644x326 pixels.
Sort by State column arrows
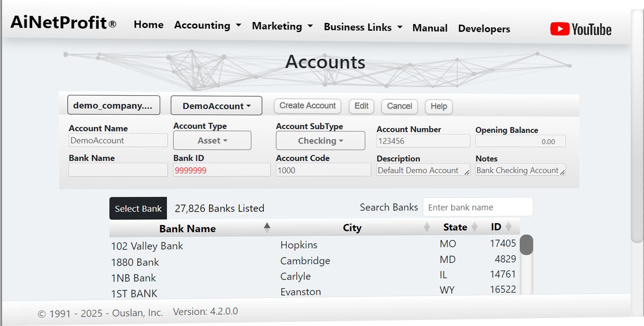tap(474, 227)
